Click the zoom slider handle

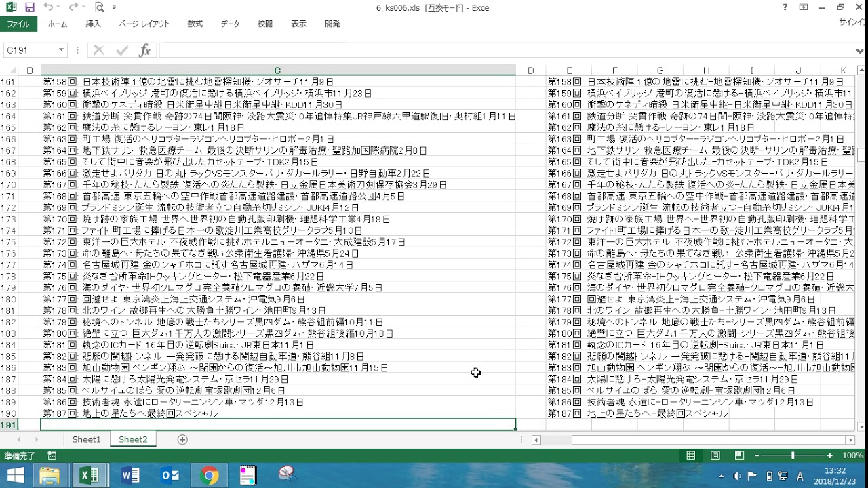[793, 455]
